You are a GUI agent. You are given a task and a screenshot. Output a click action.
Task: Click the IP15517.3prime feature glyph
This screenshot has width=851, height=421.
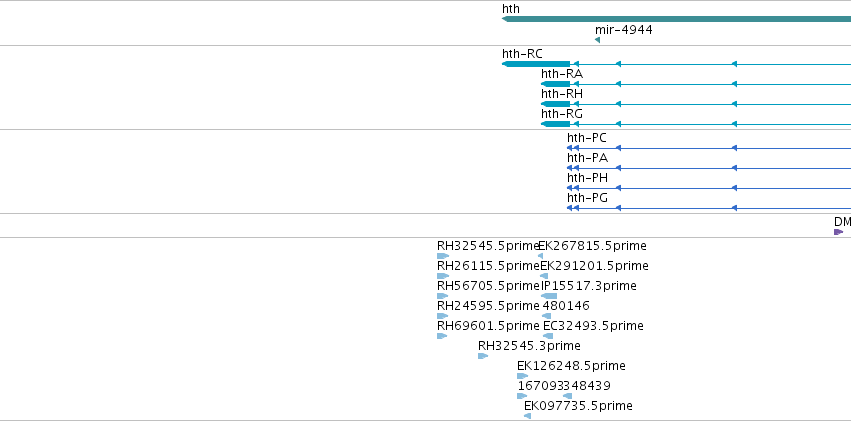tap(549, 296)
